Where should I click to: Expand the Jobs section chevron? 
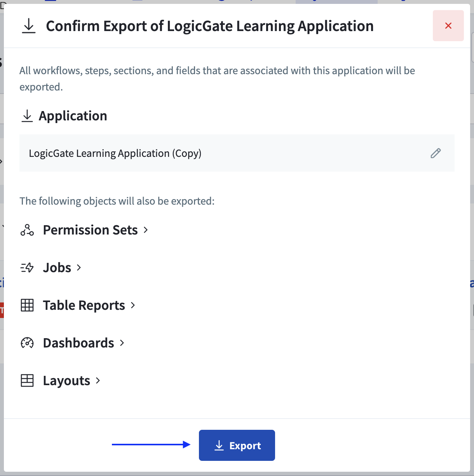(x=79, y=268)
